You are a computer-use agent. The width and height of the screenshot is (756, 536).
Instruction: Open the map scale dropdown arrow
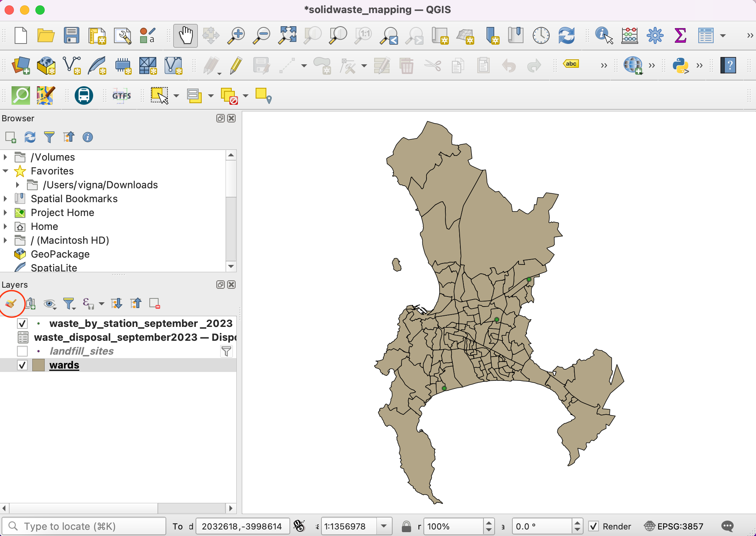click(384, 526)
